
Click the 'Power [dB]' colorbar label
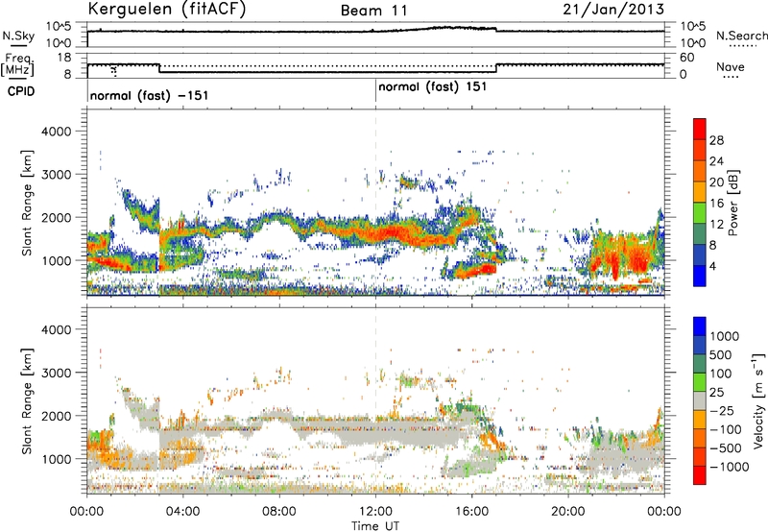click(733, 203)
